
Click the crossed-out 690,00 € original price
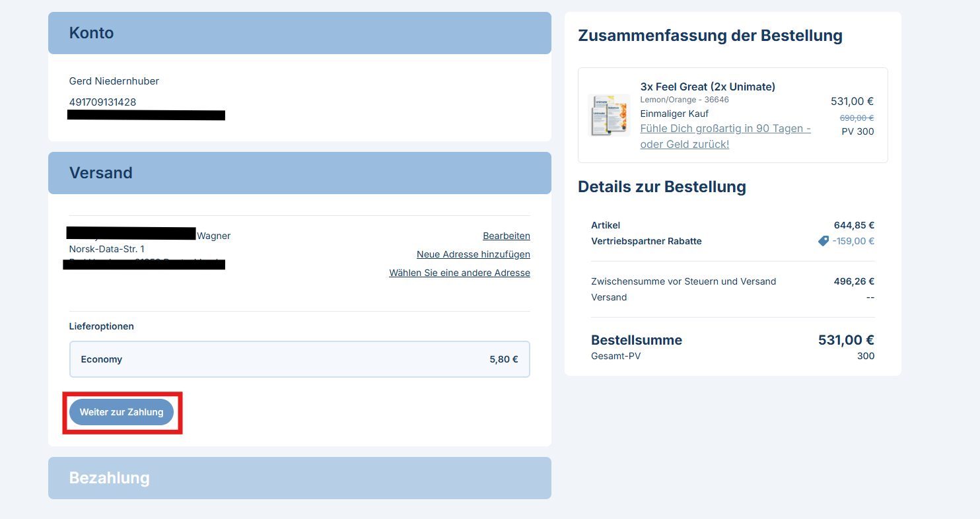pyautogui.click(x=856, y=118)
